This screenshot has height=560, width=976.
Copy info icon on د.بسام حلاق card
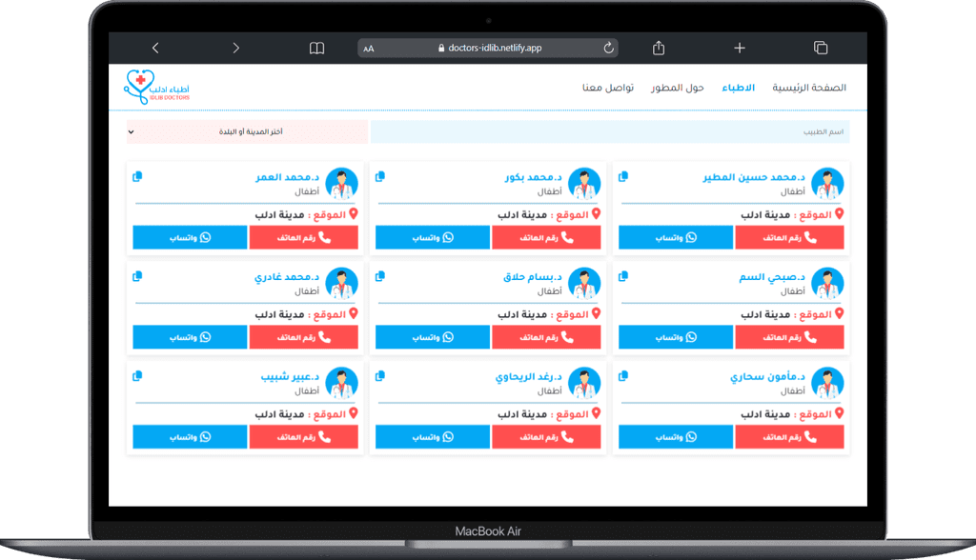click(x=380, y=276)
